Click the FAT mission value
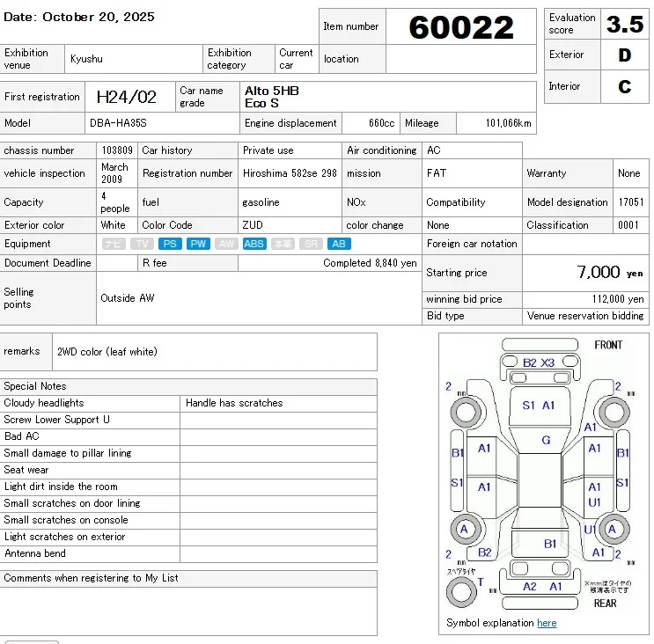This screenshot has height=644, width=654. 437,173
